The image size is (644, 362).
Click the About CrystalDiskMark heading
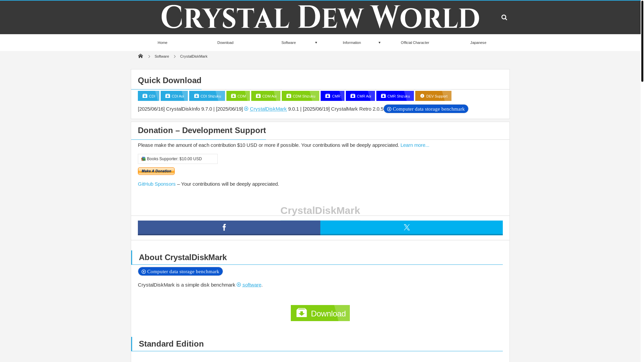click(183, 257)
